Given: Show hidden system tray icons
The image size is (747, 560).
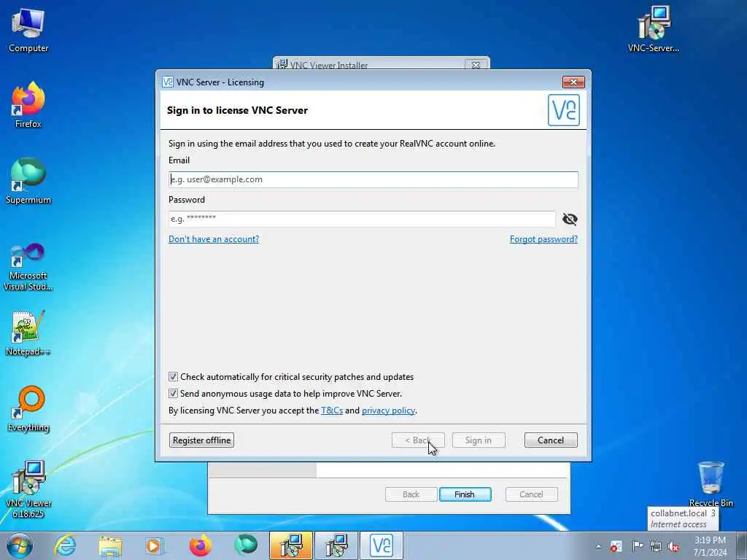Looking at the screenshot, I should pos(598,546).
